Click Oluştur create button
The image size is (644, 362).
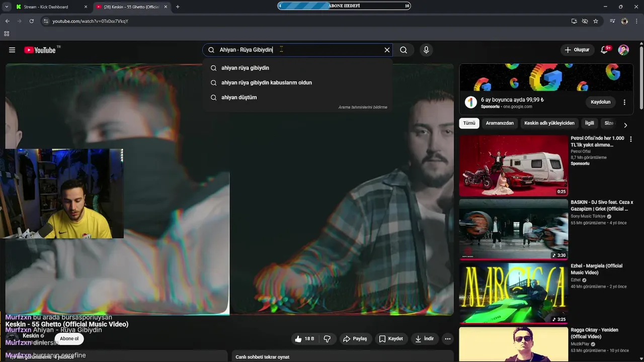(x=577, y=50)
